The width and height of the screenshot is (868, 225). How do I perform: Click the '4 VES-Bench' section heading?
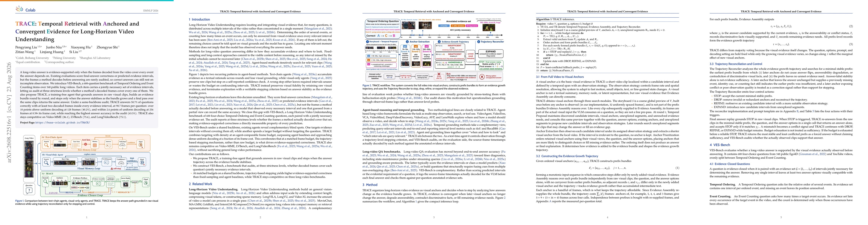point(720,145)
